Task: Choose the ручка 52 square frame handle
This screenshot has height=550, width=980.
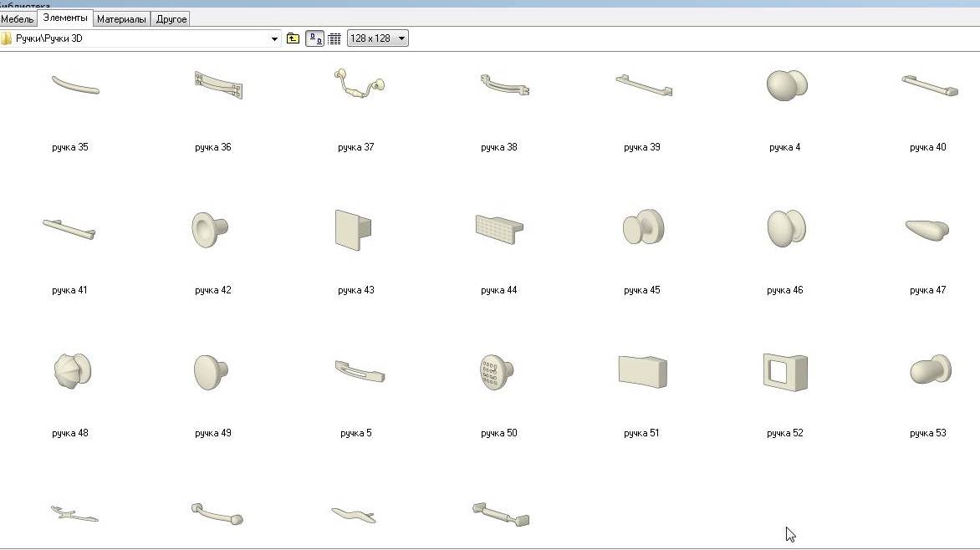Action: [x=786, y=373]
